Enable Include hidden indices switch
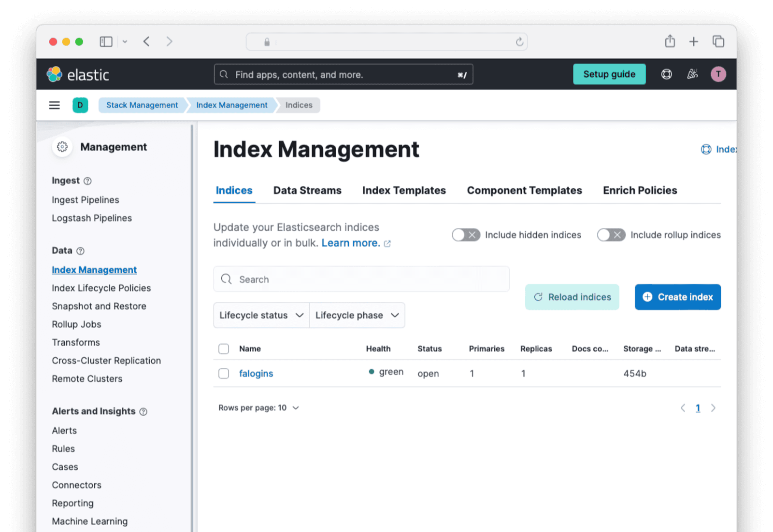 point(466,235)
